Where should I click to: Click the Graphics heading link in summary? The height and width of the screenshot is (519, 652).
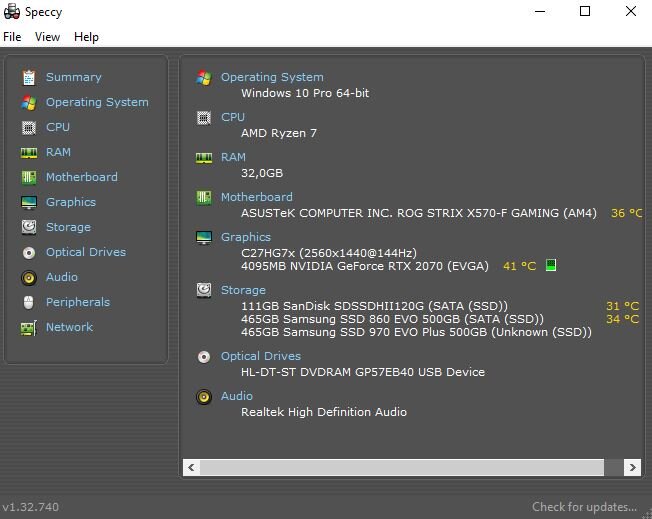click(246, 237)
